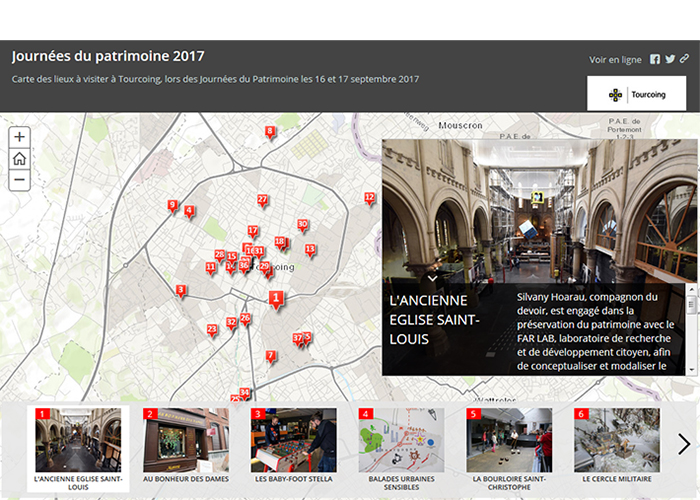Select map marker 11
The width and height of the screenshot is (700, 500).
(210, 267)
